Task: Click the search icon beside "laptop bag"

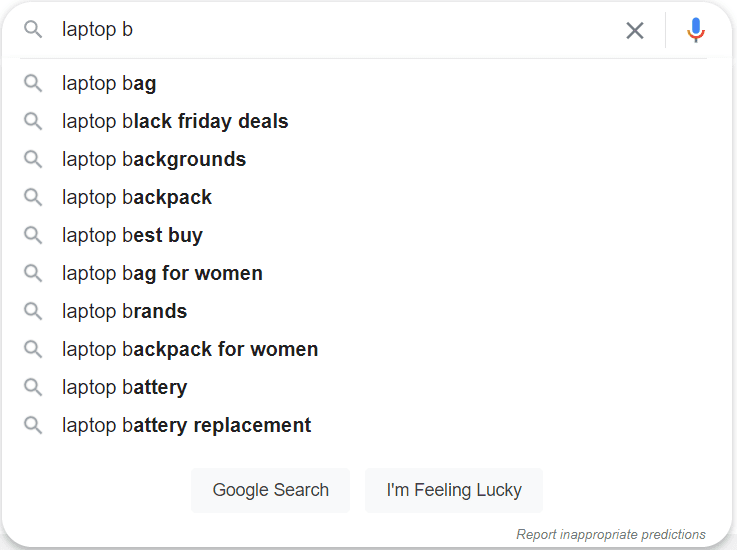Action: [33, 83]
